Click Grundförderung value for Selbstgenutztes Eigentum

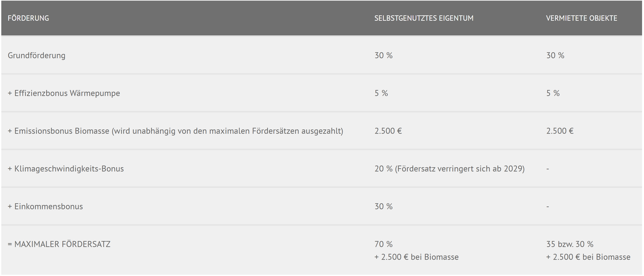coord(383,55)
